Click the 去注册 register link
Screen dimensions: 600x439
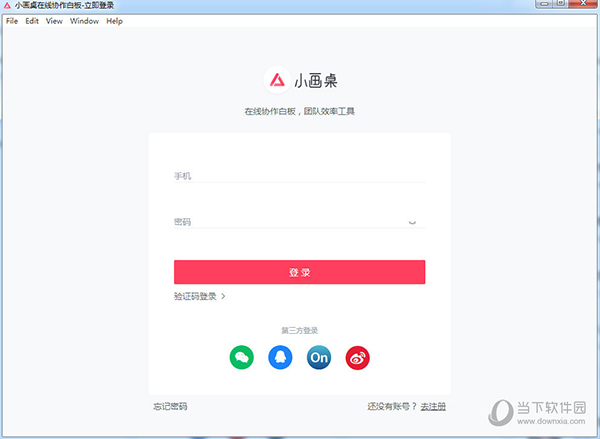(x=433, y=406)
